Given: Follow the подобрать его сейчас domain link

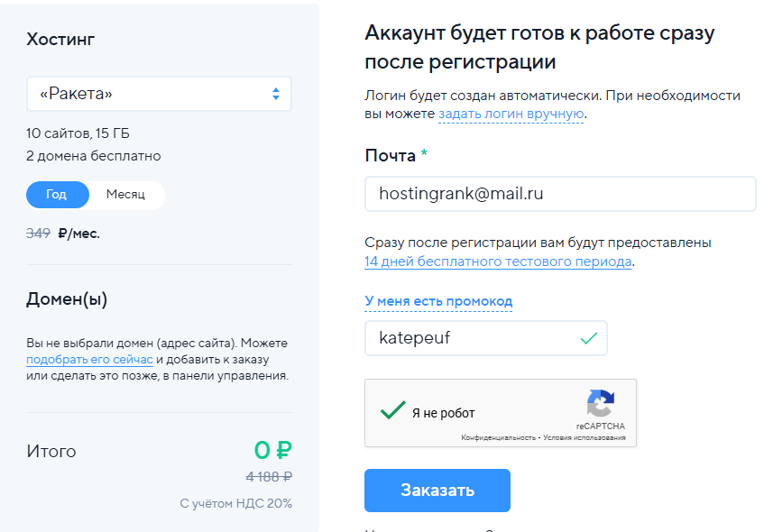Looking at the screenshot, I should pos(89,360).
